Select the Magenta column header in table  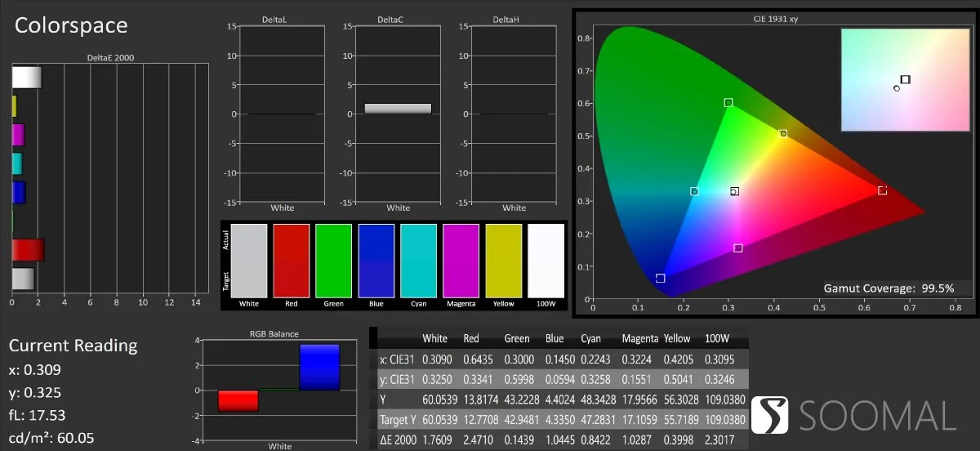[639, 339]
